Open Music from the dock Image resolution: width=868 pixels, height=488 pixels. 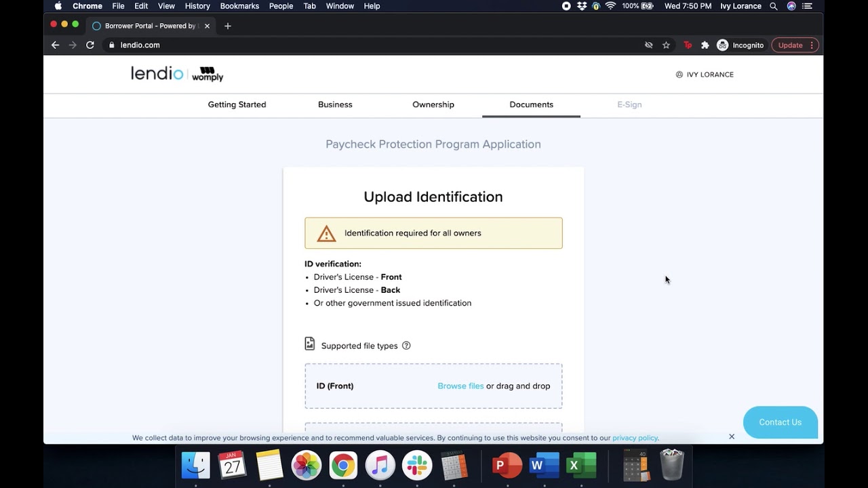tap(380, 466)
